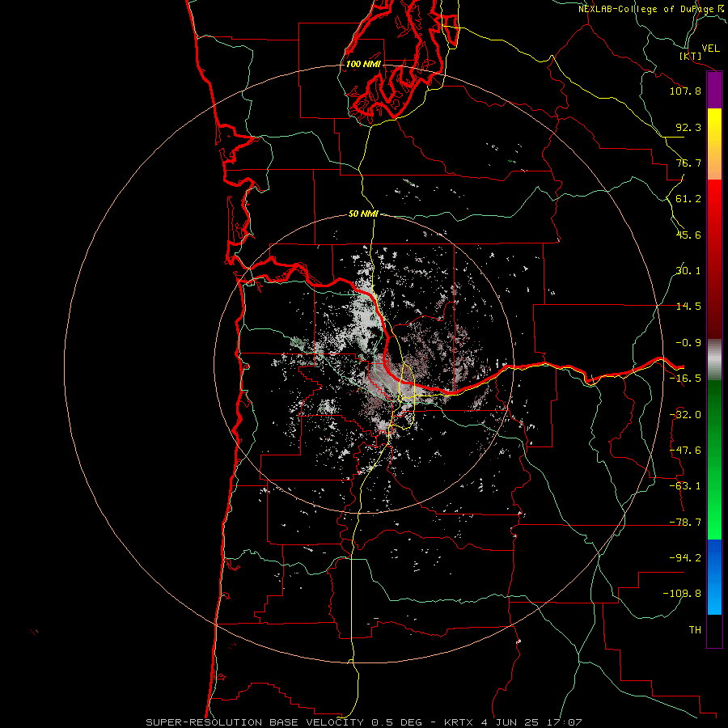Click the 61.2 velocity scale value

(x=688, y=199)
